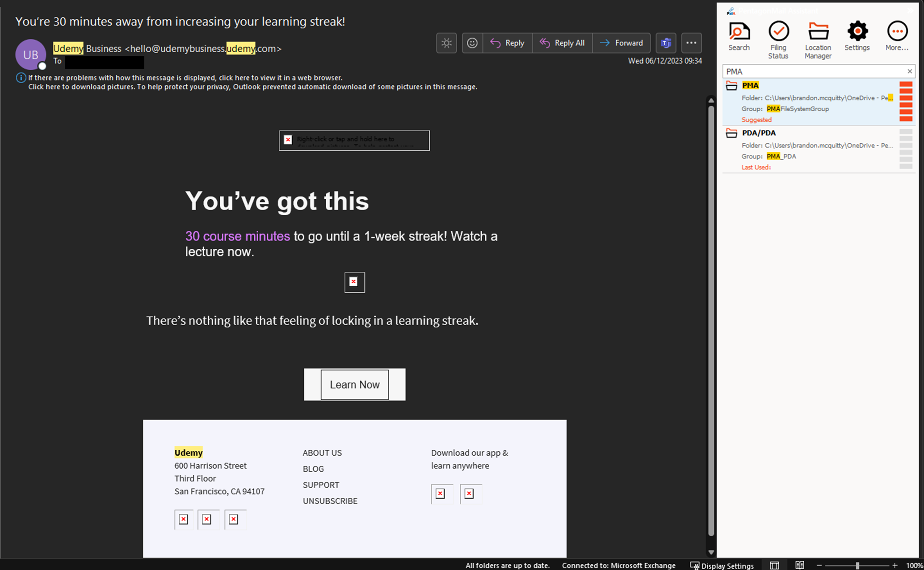Click the More… icon in assistant panel
This screenshot has width=924, height=570.
(897, 37)
